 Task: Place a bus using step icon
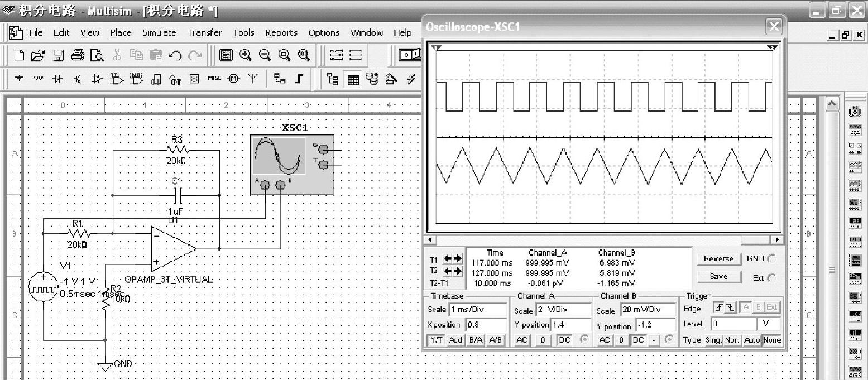pos(299,79)
